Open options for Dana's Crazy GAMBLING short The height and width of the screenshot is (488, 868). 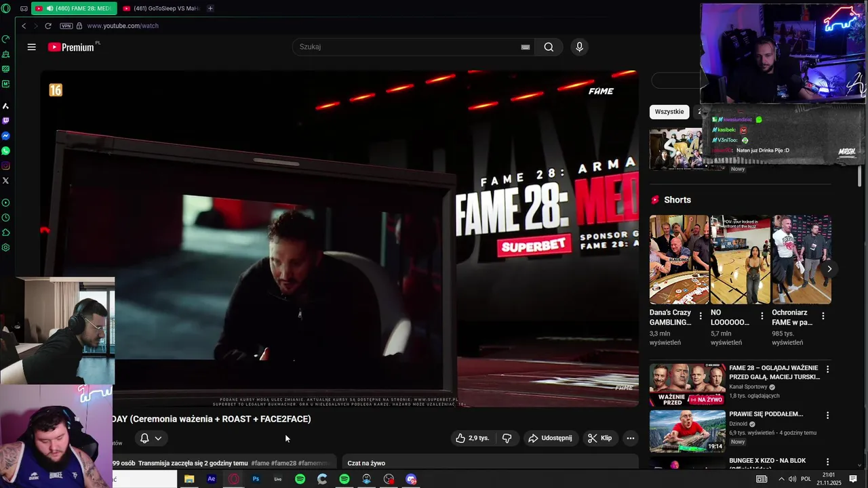[x=701, y=316]
